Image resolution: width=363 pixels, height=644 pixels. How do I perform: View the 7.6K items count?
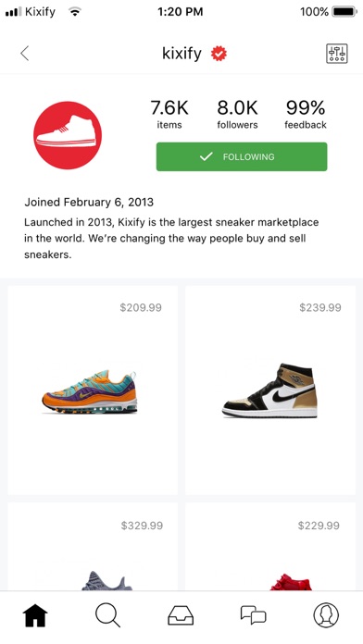point(169,115)
